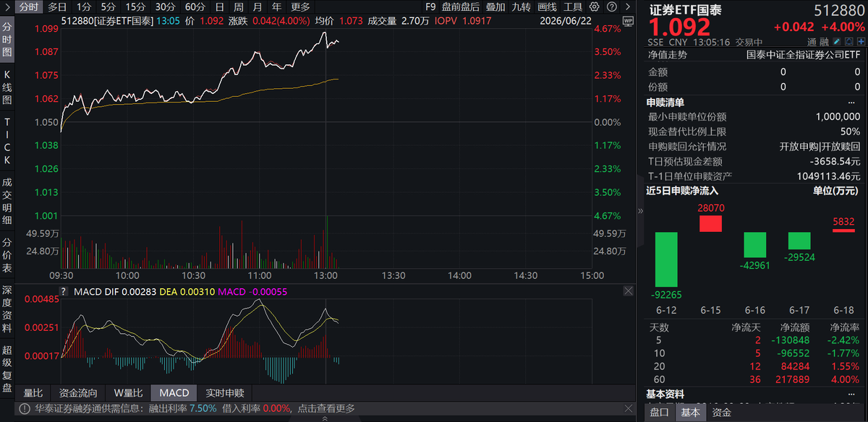This screenshot has height=422, width=868.
Task: Select the MACD indicator tab
Action: pos(174,393)
